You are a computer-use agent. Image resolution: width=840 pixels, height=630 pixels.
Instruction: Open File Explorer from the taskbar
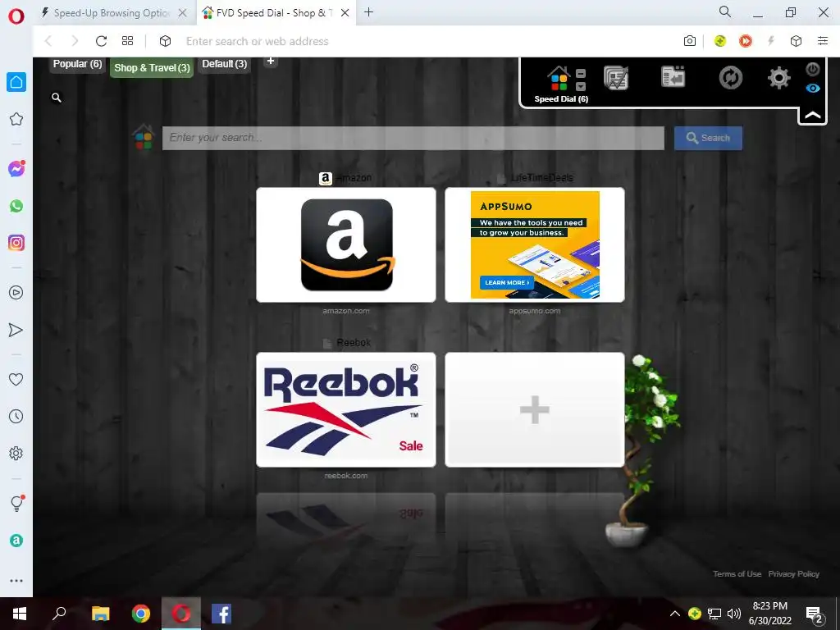click(100, 614)
